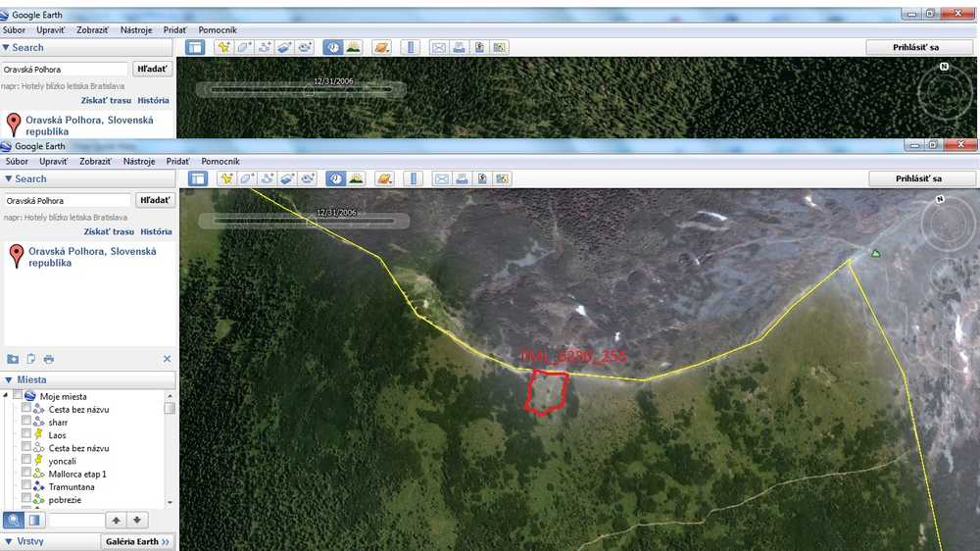Collapse the Moje miesta tree node

(x=6, y=395)
